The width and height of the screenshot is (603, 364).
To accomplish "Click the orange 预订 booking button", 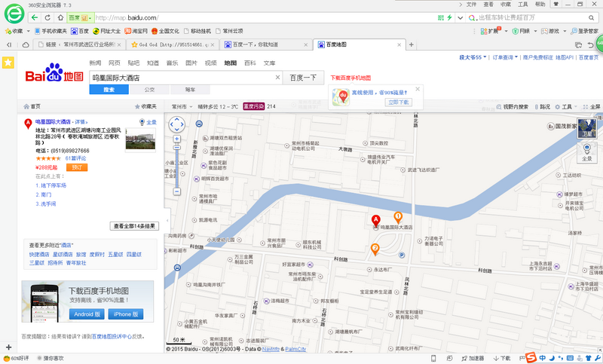I will (77, 167).
